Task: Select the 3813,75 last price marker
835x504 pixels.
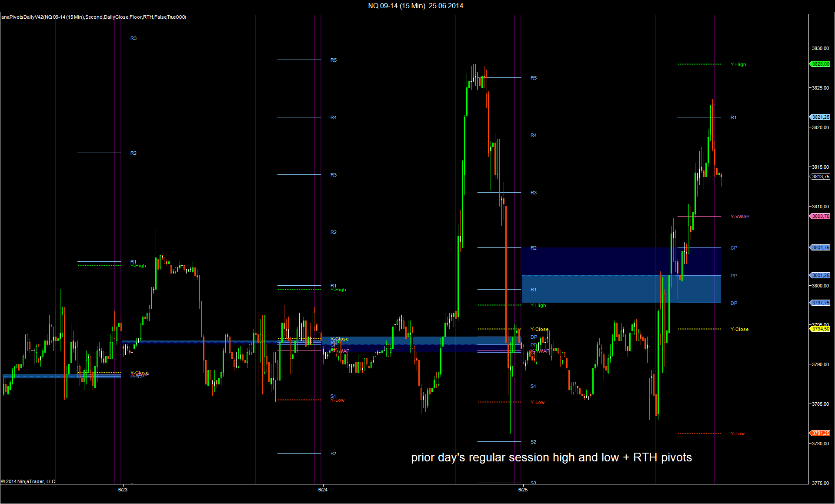Action: pyautogui.click(x=820, y=177)
